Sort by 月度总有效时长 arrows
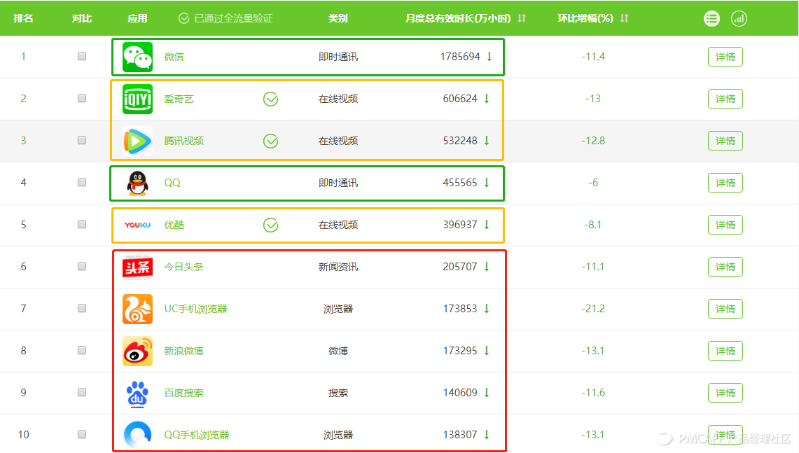The width and height of the screenshot is (799, 453). pos(522,18)
